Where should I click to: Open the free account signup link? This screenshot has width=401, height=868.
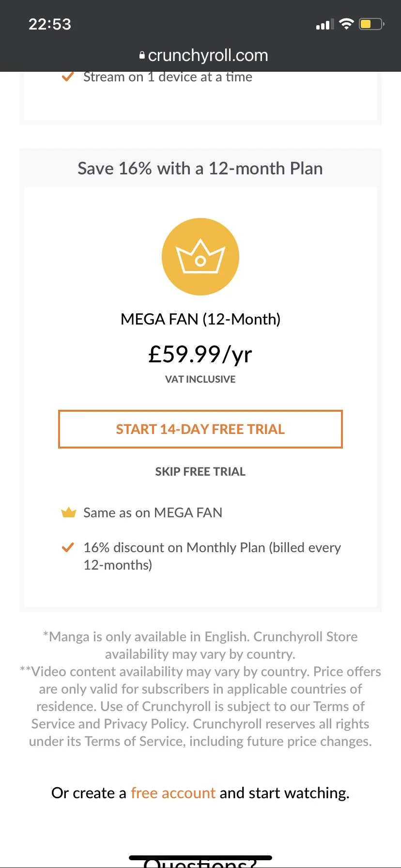pyautogui.click(x=172, y=793)
